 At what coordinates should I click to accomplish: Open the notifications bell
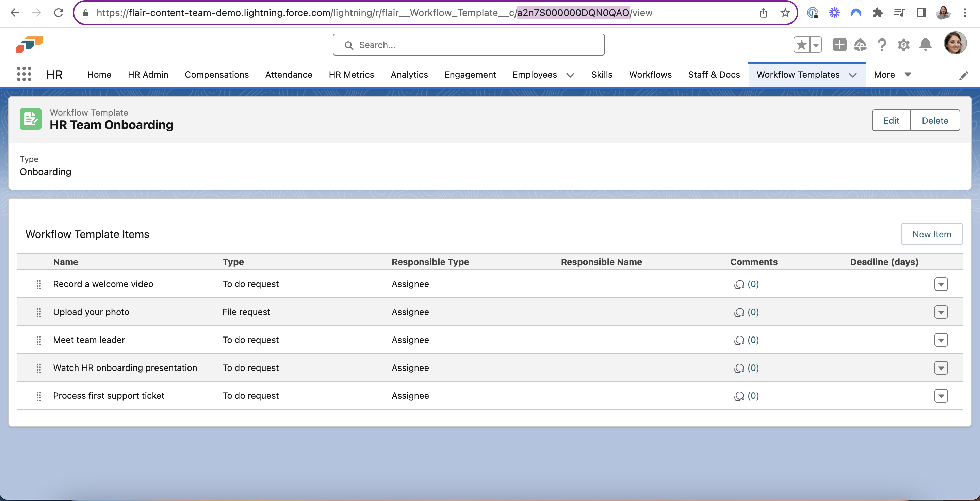[x=925, y=45]
